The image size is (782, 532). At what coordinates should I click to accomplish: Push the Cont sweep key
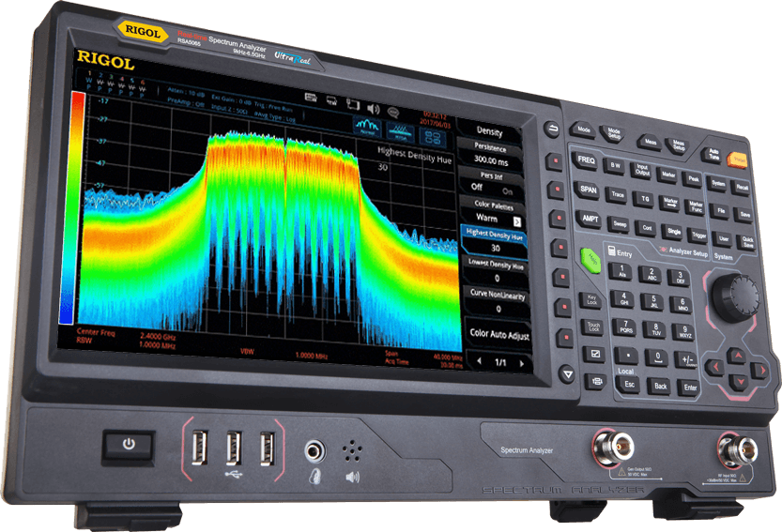coord(647,227)
